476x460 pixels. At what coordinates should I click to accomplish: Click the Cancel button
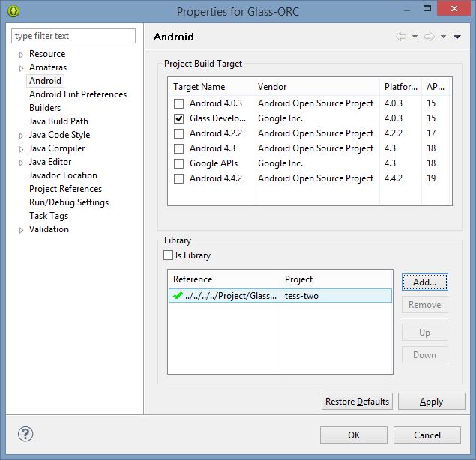tap(427, 435)
